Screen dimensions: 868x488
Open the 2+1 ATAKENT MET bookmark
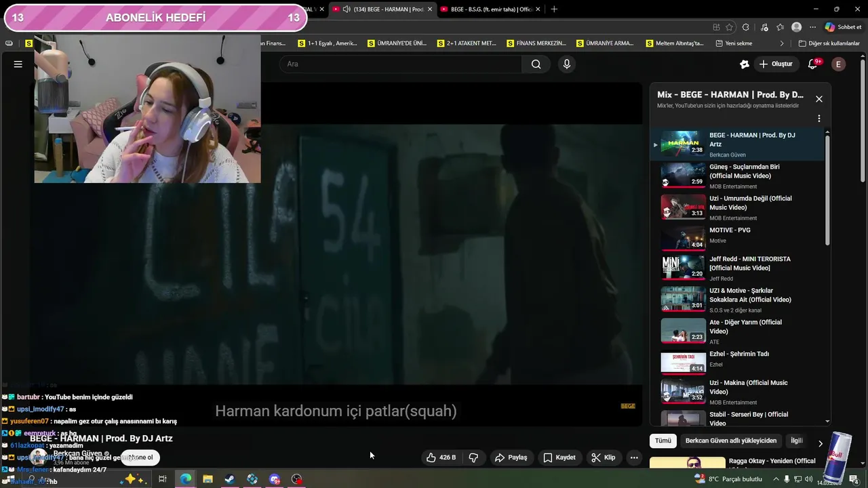click(467, 43)
